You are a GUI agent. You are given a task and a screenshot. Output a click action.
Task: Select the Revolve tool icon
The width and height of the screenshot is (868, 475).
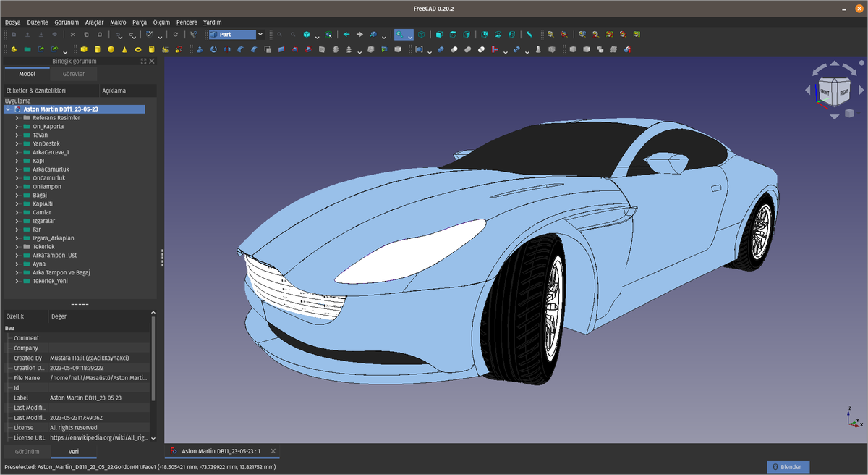(x=213, y=49)
